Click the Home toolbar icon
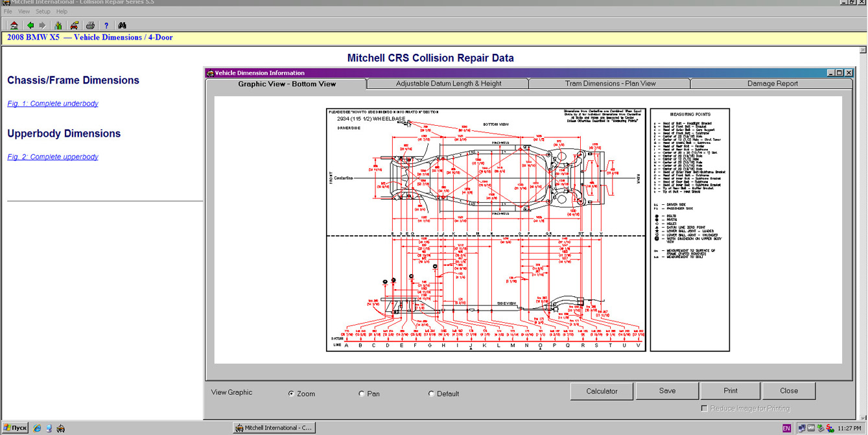Viewport: 868px width, 435px height. (14, 25)
